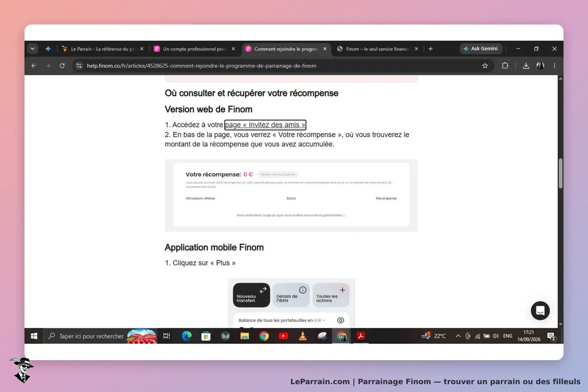Click the Obtenir une récompense button

pos(278,174)
